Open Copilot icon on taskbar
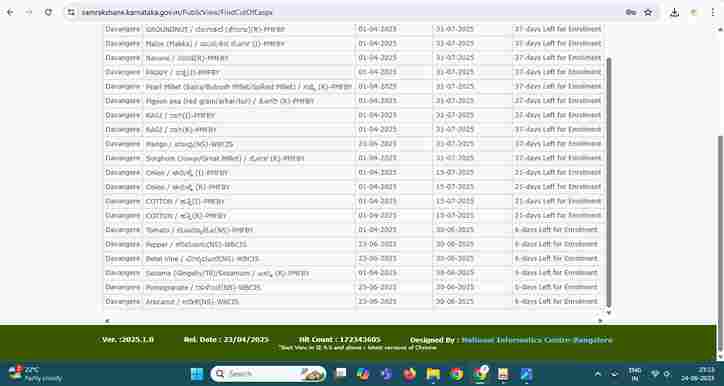724x386 pixels. pyautogui.click(x=363, y=374)
